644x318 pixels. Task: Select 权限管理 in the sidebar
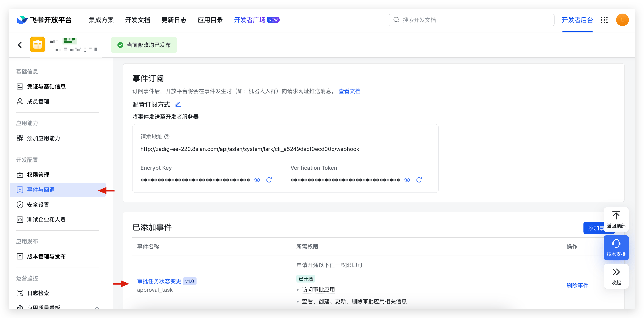coord(38,175)
